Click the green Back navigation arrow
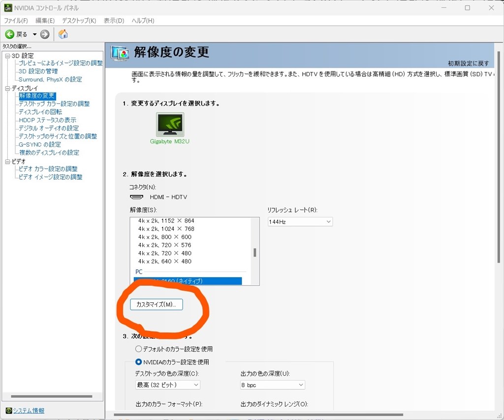This screenshot has height=420, width=504. pos(10,34)
